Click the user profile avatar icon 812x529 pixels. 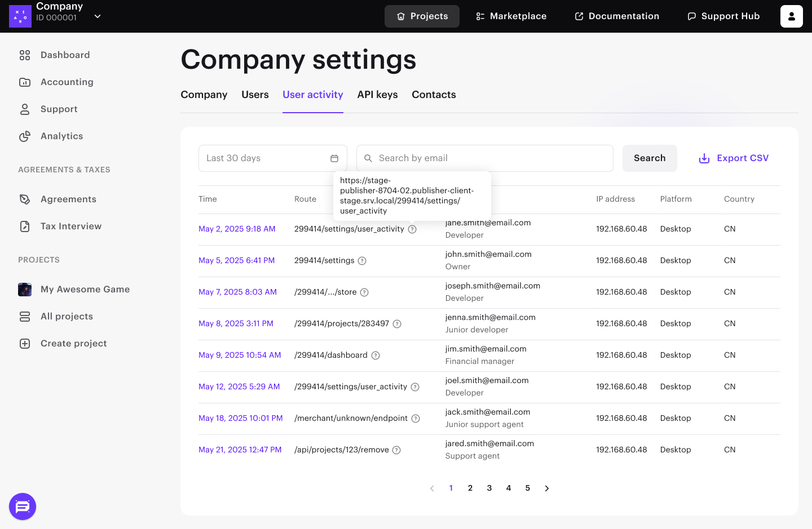click(791, 16)
